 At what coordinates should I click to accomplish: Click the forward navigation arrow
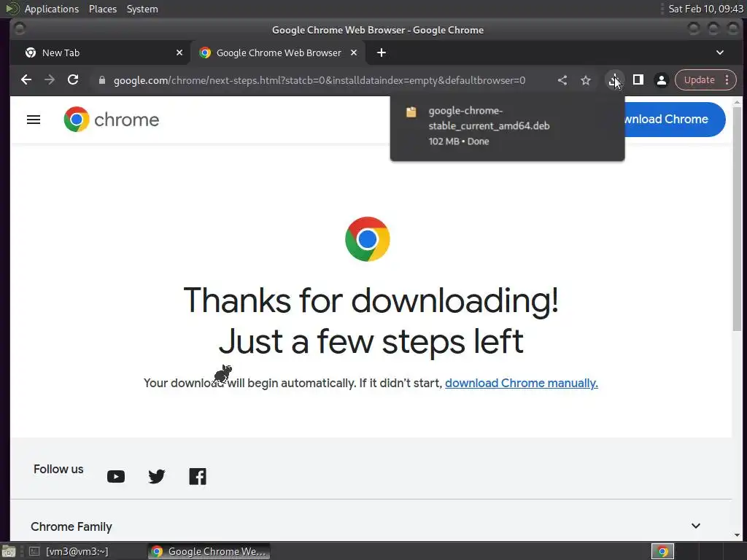tap(50, 80)
